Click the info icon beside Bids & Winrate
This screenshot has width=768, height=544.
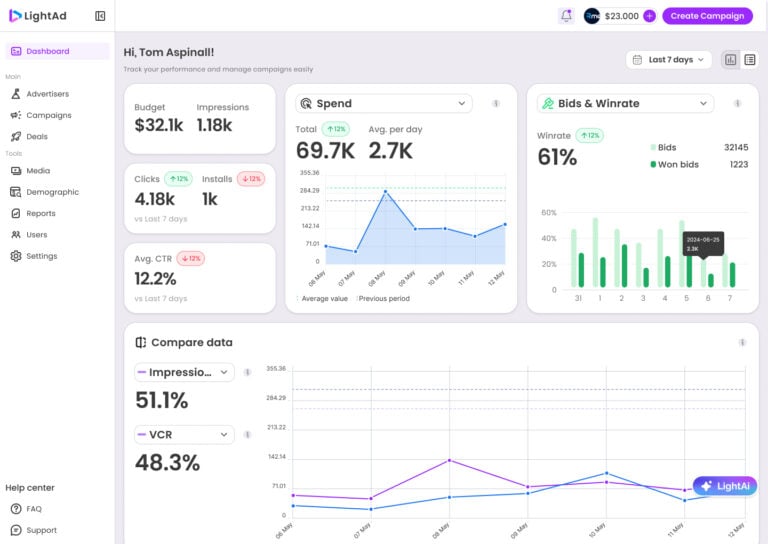coord(738,103)
